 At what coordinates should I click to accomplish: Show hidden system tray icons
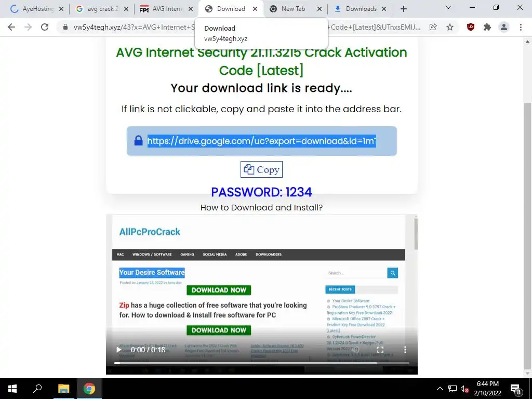click(x=440, y=389)
